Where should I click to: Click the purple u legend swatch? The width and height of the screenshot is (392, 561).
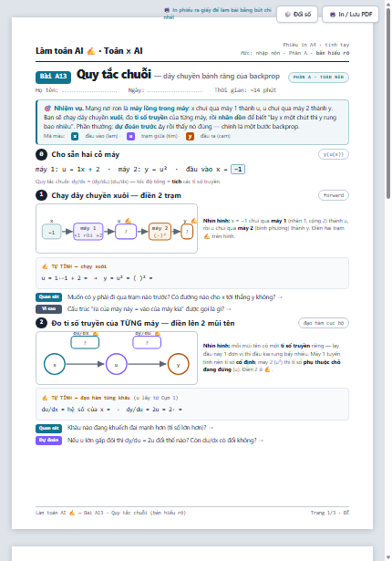pyautogui.click(x=131, y=136)
